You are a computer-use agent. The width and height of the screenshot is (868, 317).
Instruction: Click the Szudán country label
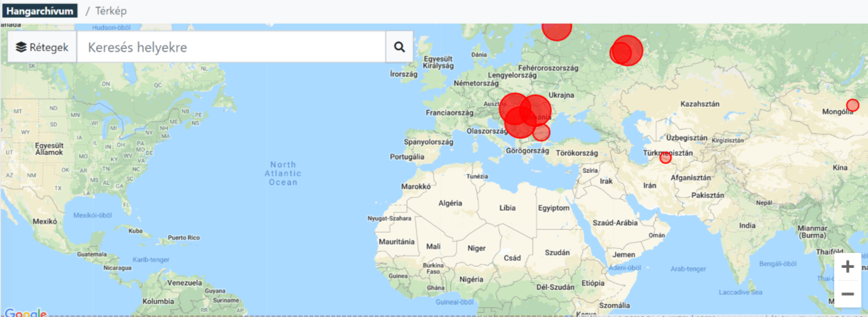coord(557,252)
